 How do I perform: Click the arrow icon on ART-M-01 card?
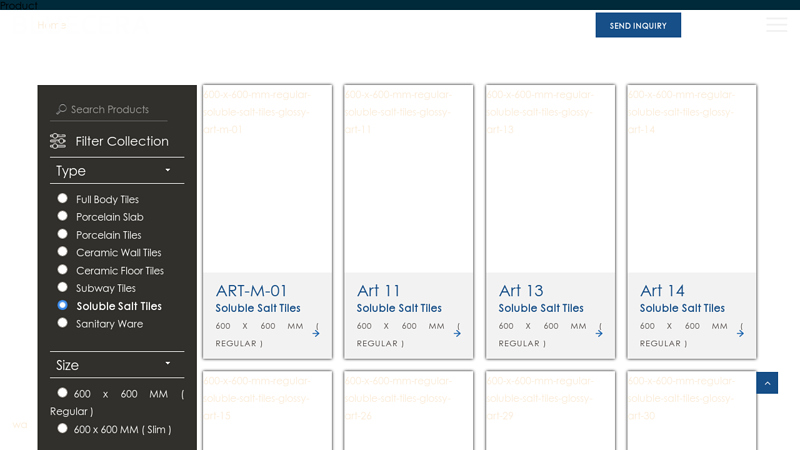[x=316, y=332]
